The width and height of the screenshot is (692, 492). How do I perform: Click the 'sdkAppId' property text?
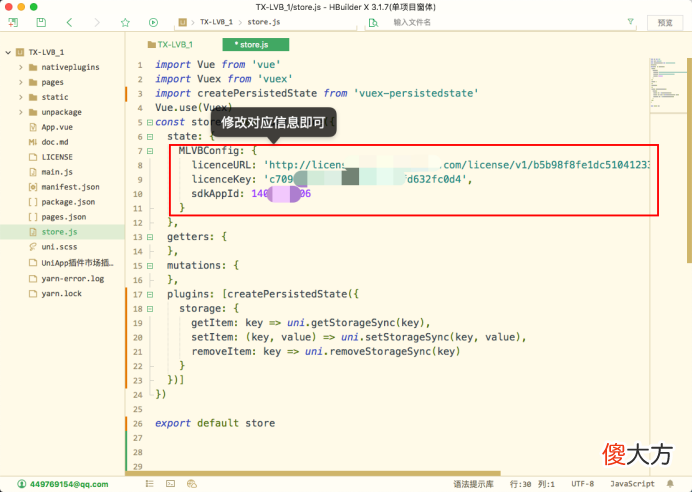click(215, 194)
